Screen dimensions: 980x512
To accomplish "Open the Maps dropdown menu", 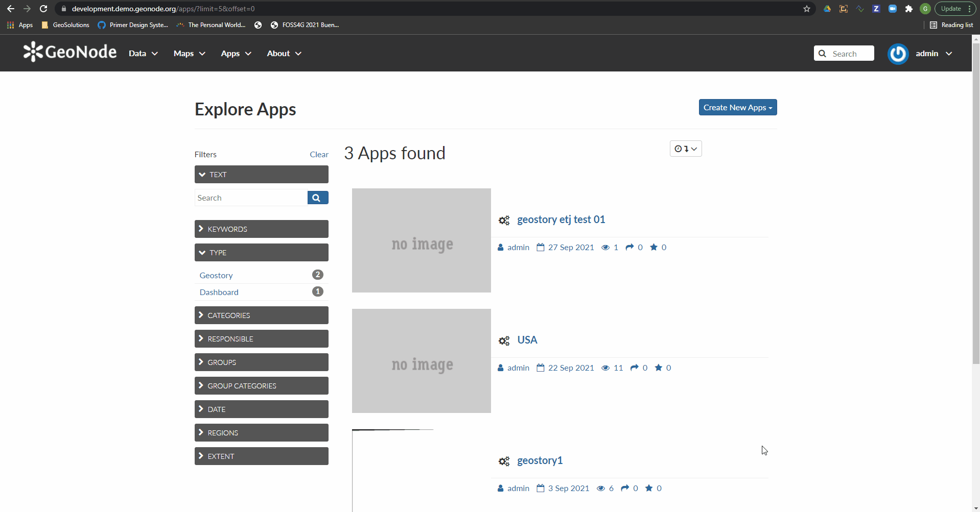I will [x=189, y=53].
